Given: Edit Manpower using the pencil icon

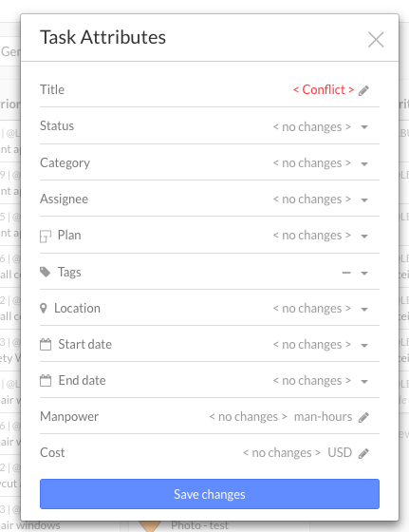Looking at the screenshot, I should 363,417.
